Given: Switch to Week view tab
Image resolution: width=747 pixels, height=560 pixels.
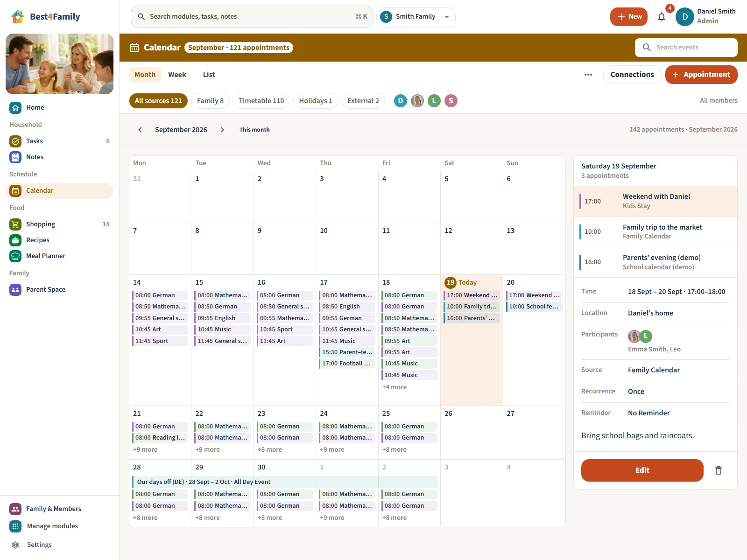Looking at the screenshot, I should pyautogui.click(x=177, y=75).
